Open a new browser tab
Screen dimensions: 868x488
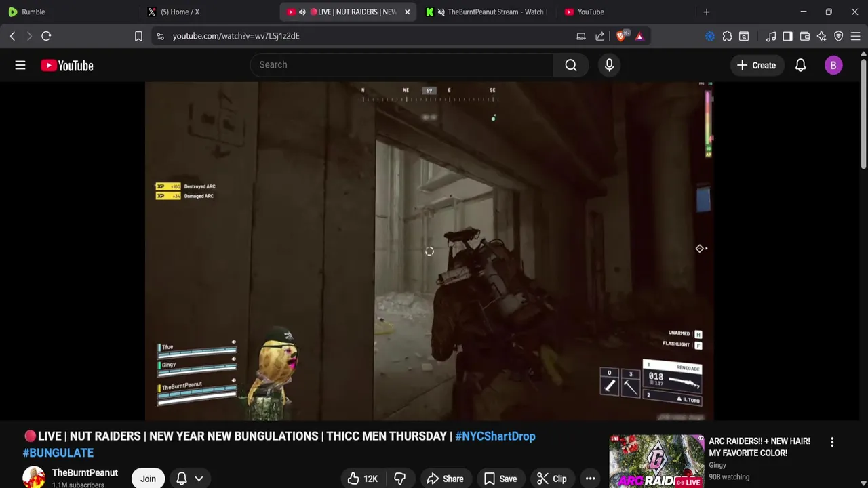(707, 12)
